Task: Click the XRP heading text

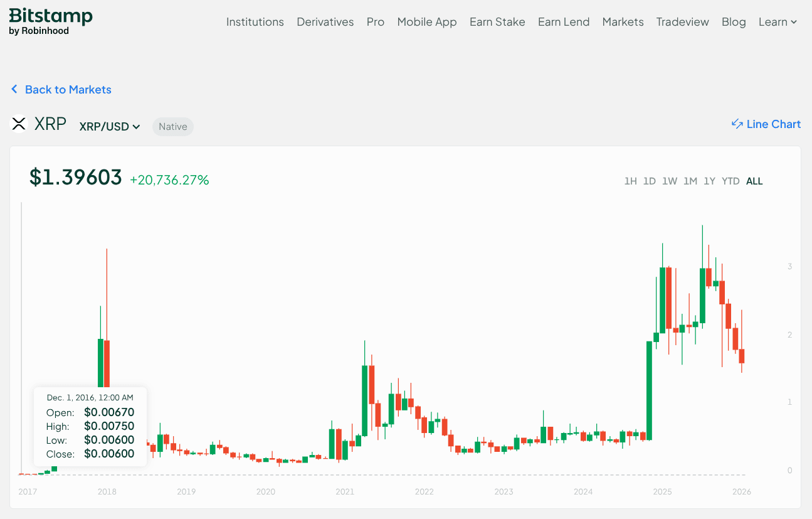Action: [x=50, y=124]
